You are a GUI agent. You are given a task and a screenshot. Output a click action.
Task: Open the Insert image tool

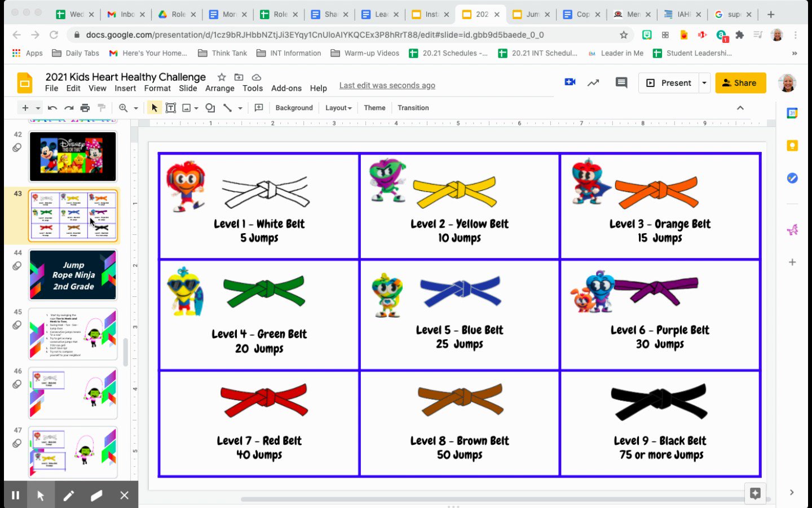(x=187, y=107)
